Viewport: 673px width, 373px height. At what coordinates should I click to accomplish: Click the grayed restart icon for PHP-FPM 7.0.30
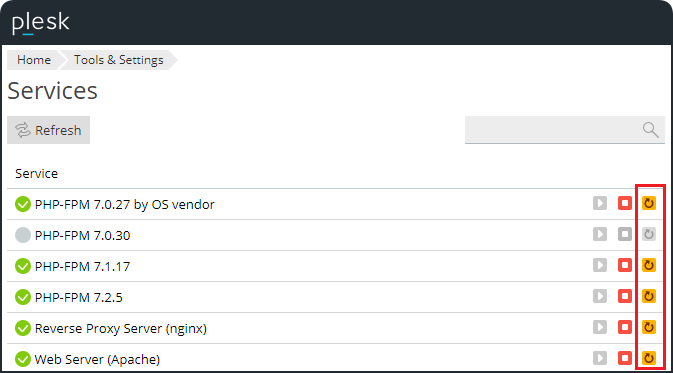click(649, 234)
